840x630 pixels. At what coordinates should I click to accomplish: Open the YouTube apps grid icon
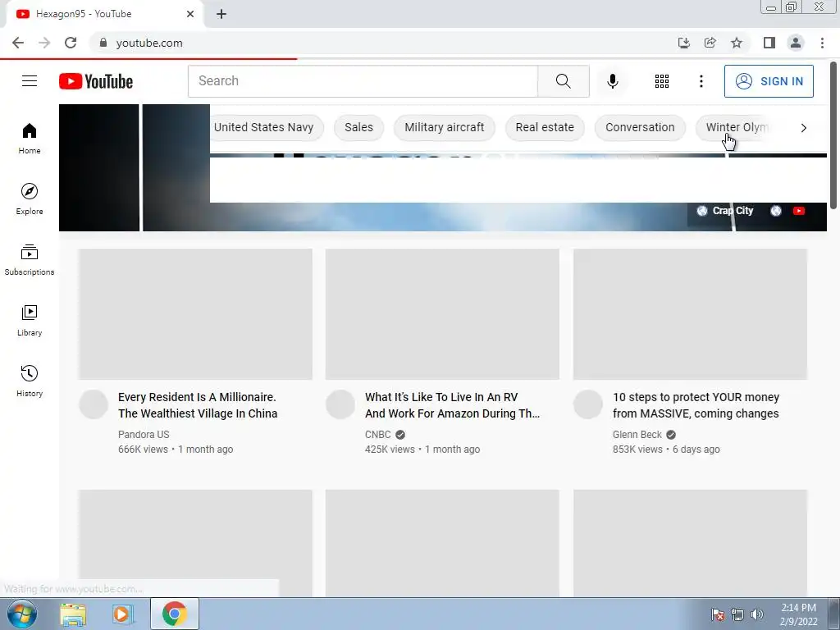click(x=662, y=81)
